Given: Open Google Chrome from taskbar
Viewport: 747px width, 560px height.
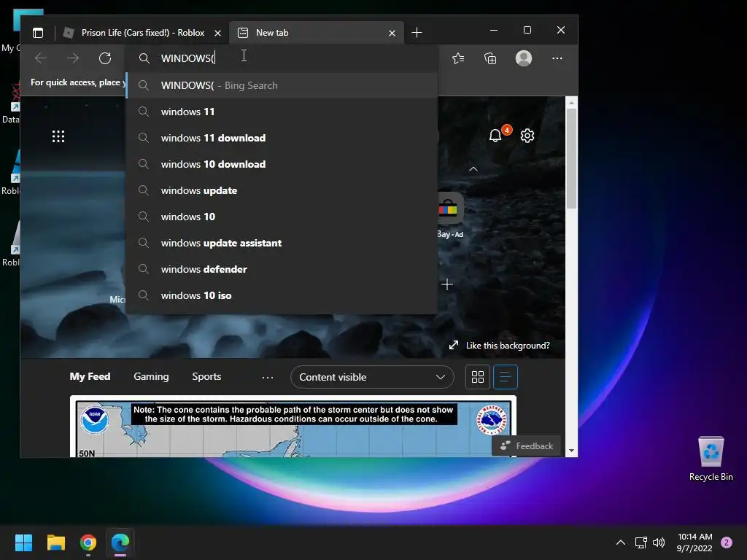Looking at the screenshot, I should (88, 542).
